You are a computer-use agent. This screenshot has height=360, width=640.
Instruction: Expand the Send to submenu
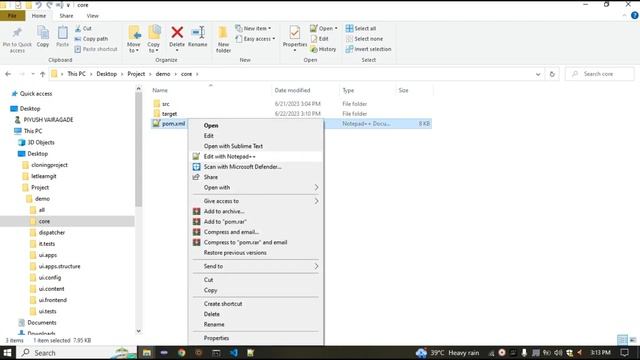pos(256,266)
